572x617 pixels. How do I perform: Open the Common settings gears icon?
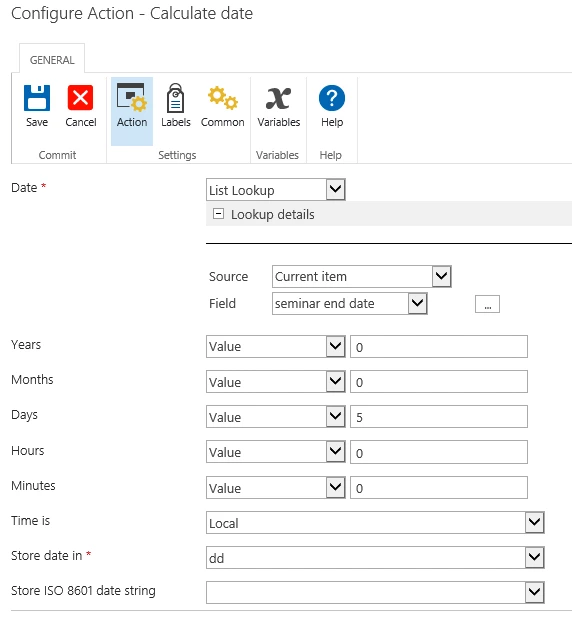[223, 98]
